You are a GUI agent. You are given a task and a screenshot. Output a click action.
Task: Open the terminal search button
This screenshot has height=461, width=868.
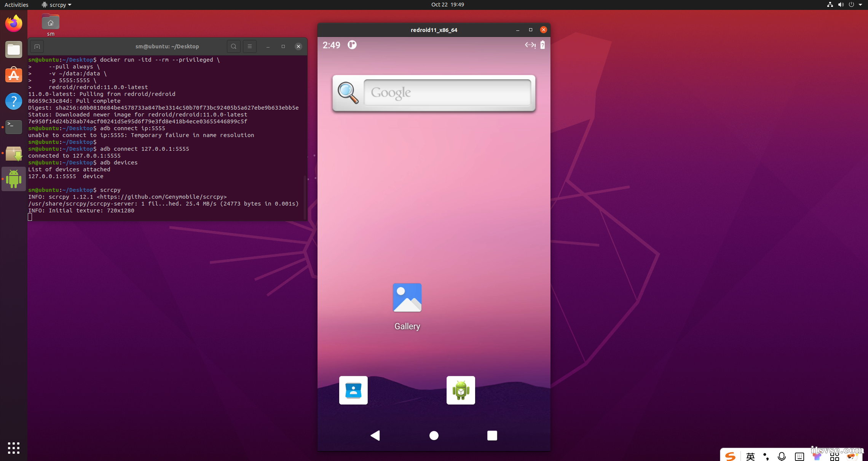[x=234, y=46]
